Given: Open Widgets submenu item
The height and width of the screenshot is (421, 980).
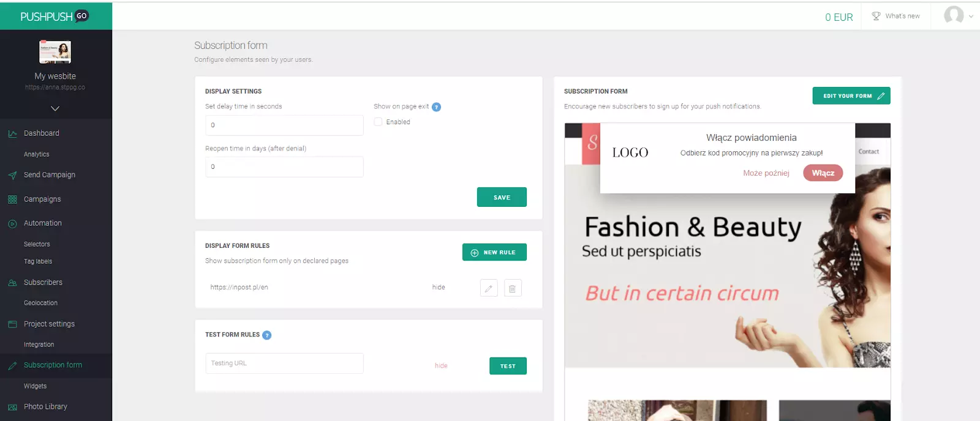Looking at the screenshot, I should click(35, 386).
